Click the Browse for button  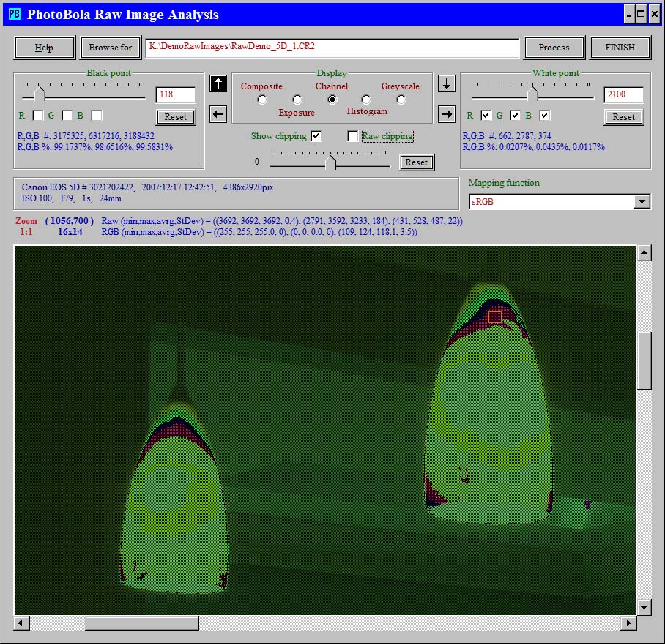click(110, 48)
